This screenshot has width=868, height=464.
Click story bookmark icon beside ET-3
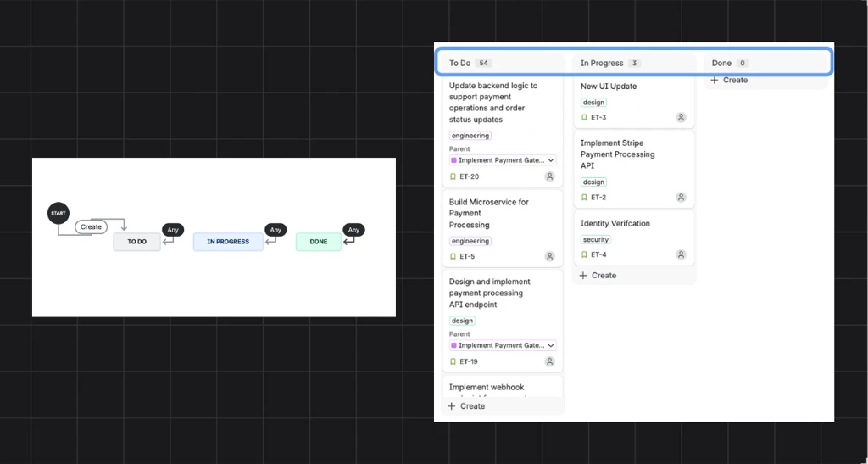584,117
